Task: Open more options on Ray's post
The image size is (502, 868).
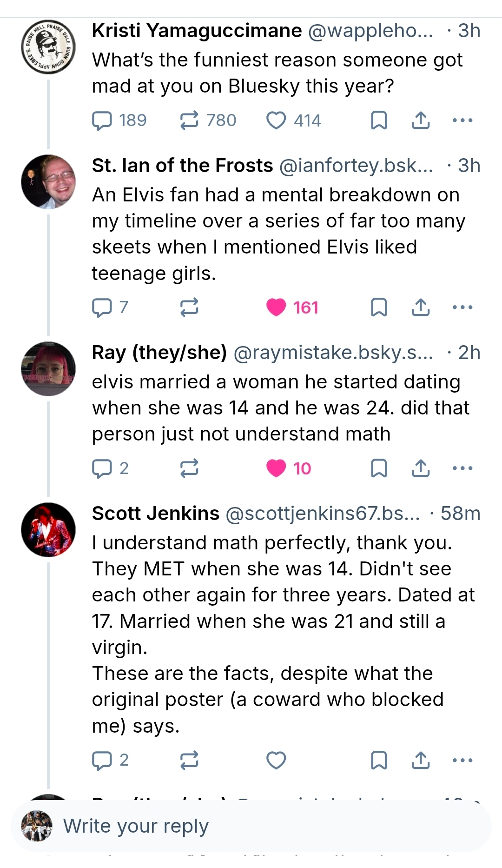Action: point(462,468)
